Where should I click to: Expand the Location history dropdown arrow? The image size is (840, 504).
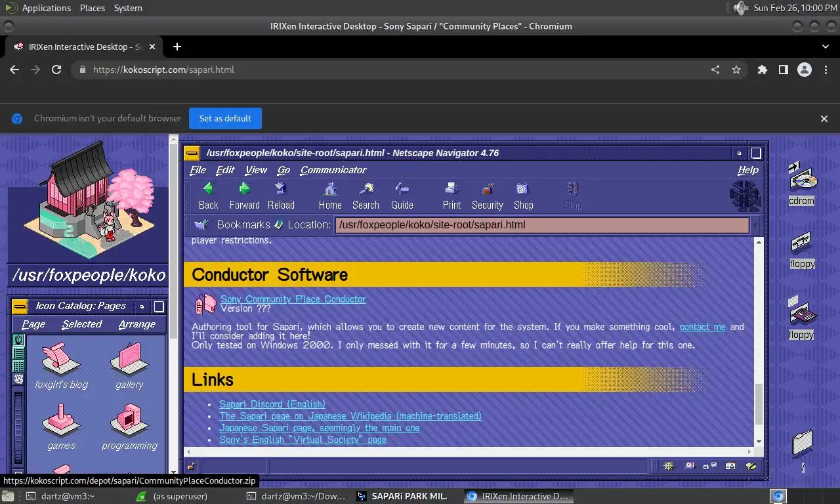click(755, 225)
